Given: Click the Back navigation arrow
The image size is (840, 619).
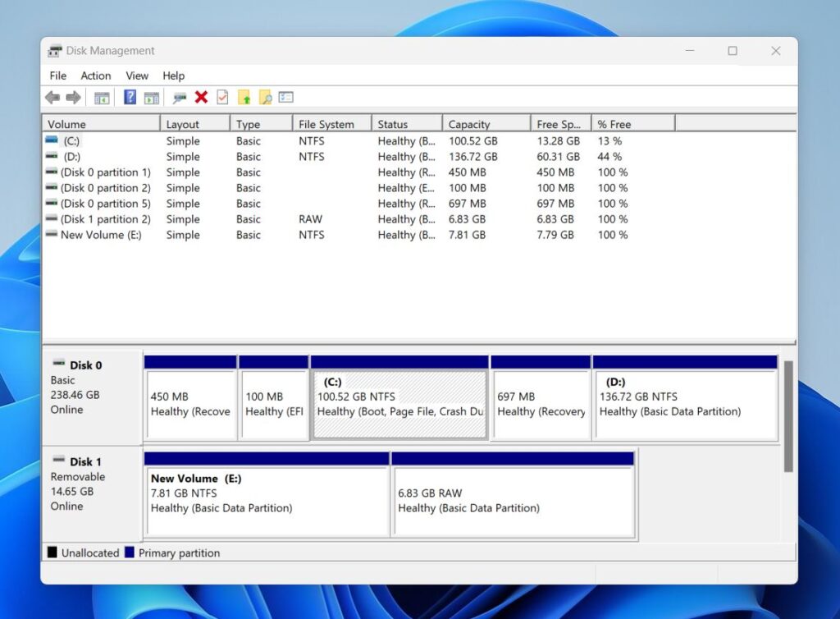Looking at the screenshot, I should [x=52, y=97].
